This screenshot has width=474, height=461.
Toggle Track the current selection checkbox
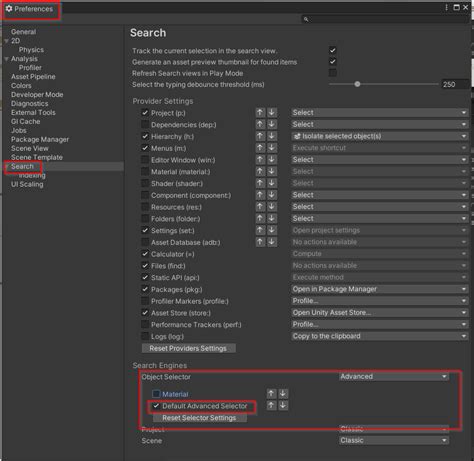point(332,50)
